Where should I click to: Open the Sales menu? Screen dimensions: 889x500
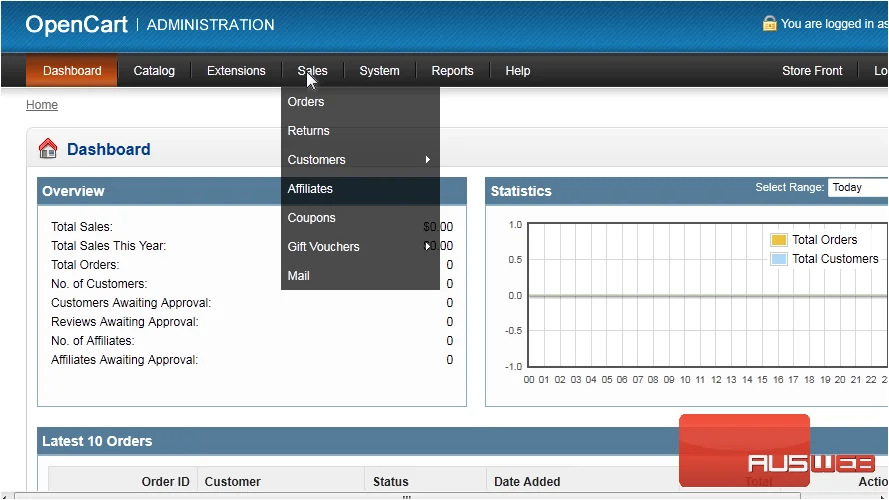[312, 71]
